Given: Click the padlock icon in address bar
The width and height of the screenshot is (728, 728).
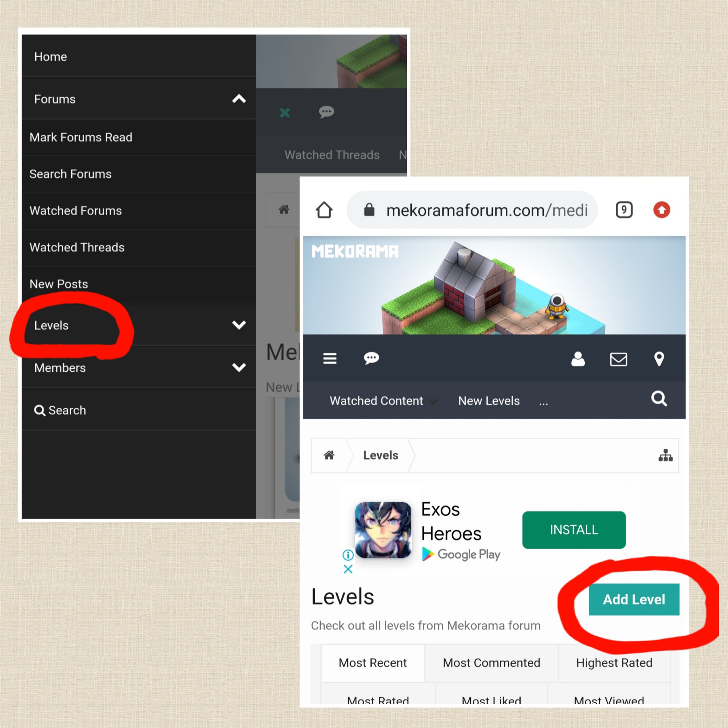Looking at the screenshot, I should 369,210.
